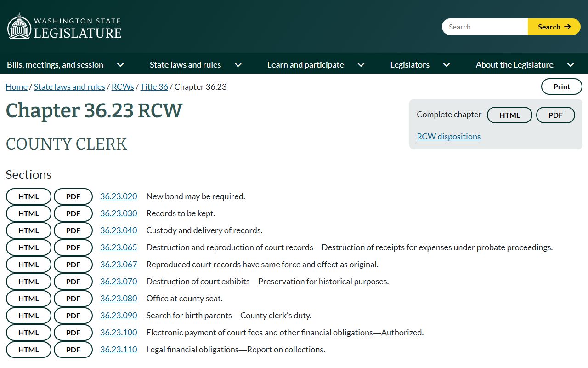
Task: Click the Washington State Legislature logo
Action: [64, 27]
